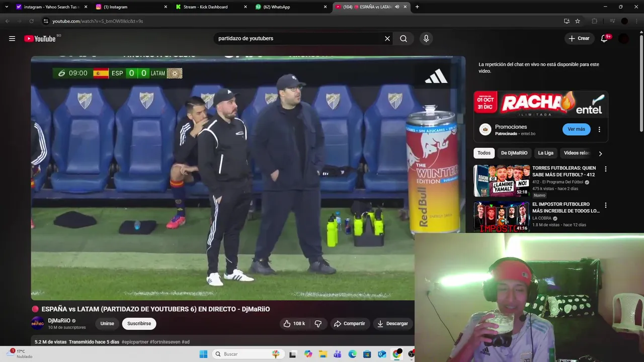
Task: Open Task View on the taskbar
Action: (x=293, y=354)
